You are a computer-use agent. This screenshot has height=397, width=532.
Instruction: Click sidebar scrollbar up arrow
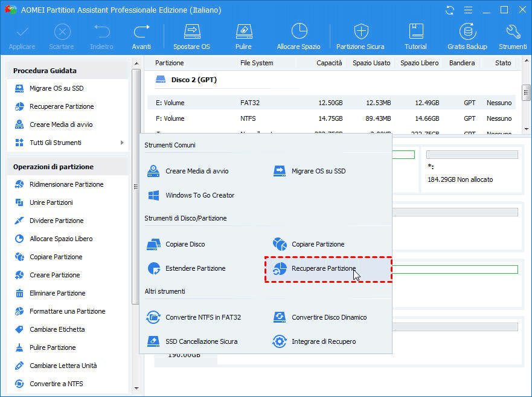136,63
